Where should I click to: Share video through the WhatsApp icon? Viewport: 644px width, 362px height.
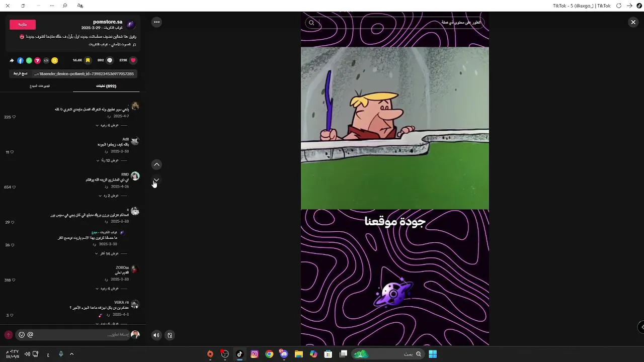tap(29, 60)
